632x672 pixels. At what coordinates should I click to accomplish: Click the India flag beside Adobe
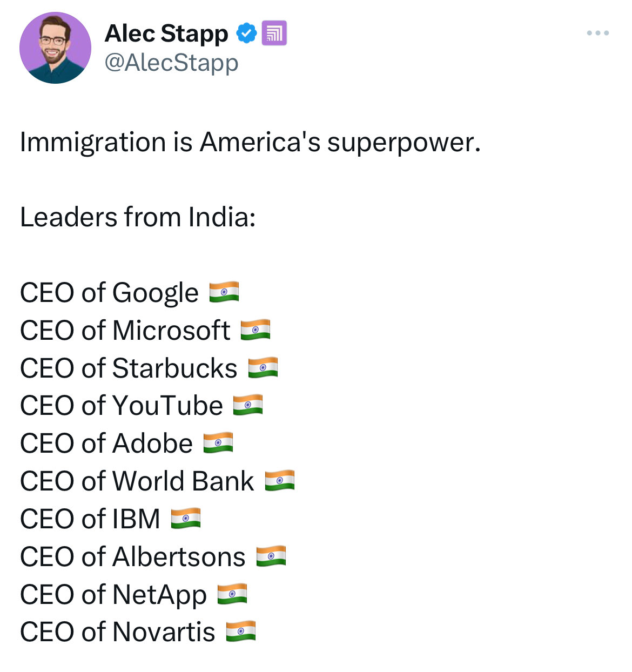[x=218, y=443]
